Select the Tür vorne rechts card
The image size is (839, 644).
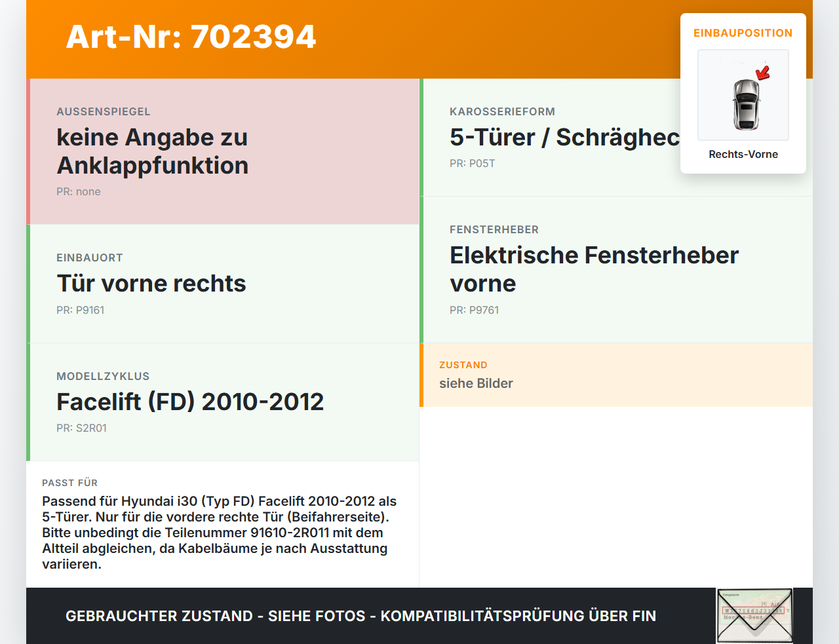[x=223, y=284]
